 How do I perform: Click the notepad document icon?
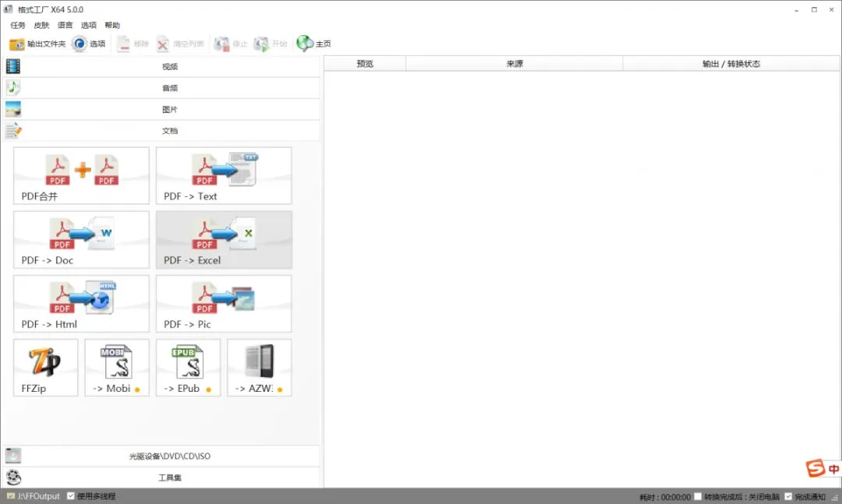pyautogui.click(x=13, y=130)
